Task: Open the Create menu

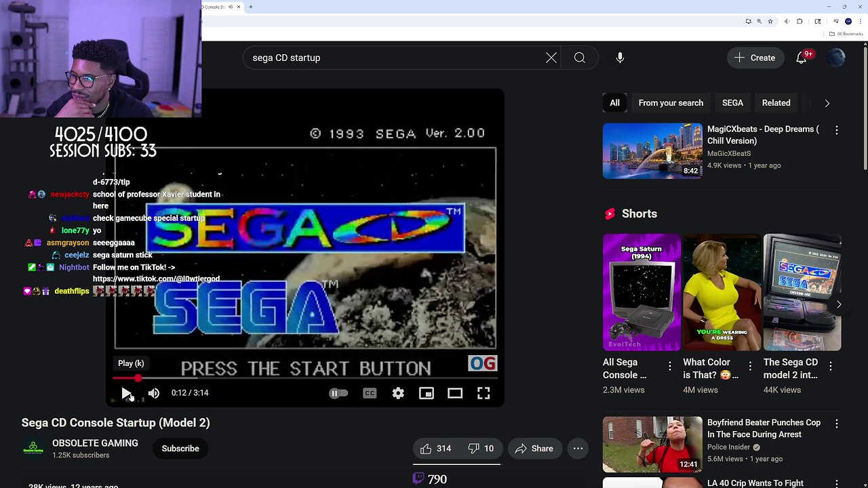Action: [x=755, y=58]
